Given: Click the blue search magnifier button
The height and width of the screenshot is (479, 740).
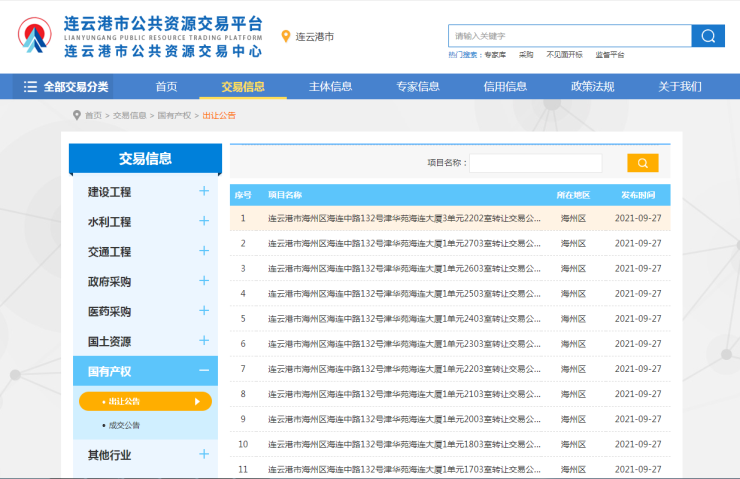Looking at the screenshot, I should coord(708,36).
